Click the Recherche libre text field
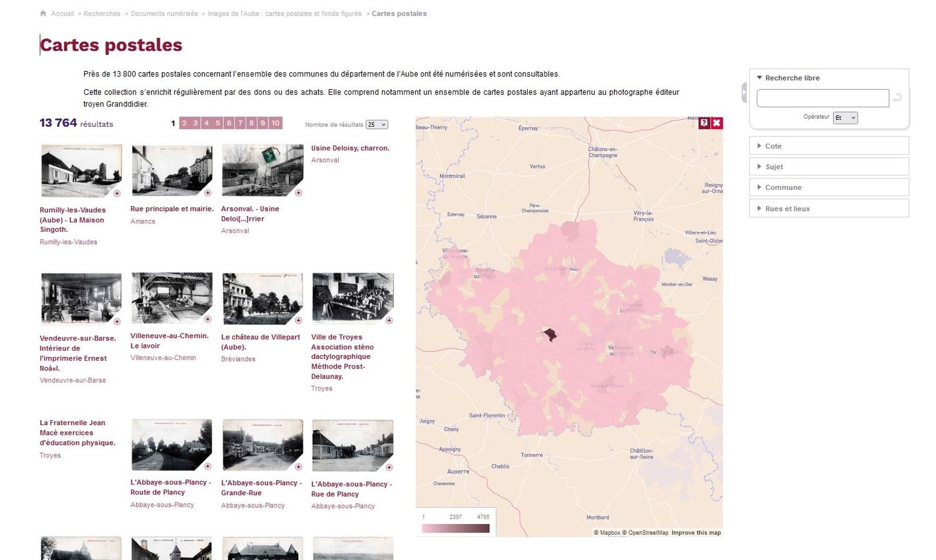 [x=823, y=98]
